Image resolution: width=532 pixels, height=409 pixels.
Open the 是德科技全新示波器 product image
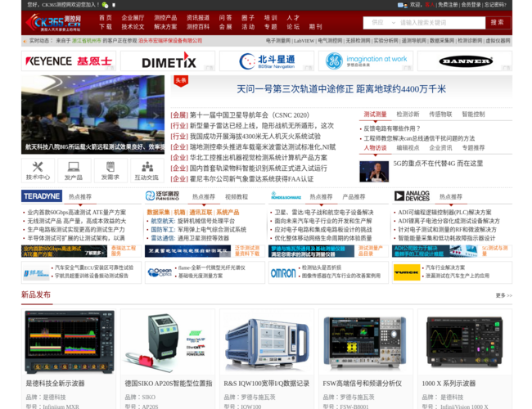pos(70,342)
